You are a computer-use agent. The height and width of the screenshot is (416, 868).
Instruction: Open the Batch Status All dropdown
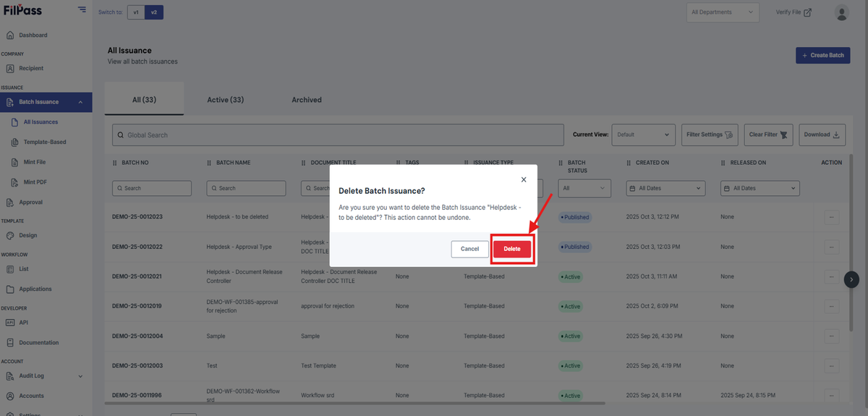tap(585, 188)
